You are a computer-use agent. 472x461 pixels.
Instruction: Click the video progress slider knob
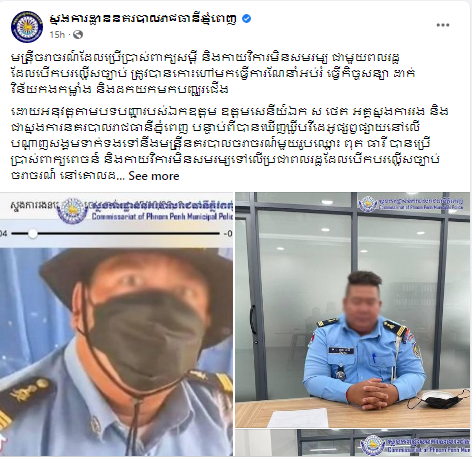32,234
